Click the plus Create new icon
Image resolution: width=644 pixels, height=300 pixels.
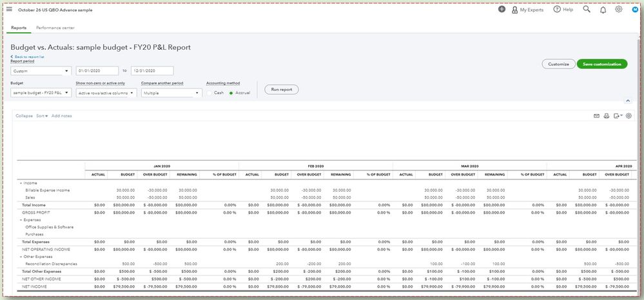click(502, 10)
